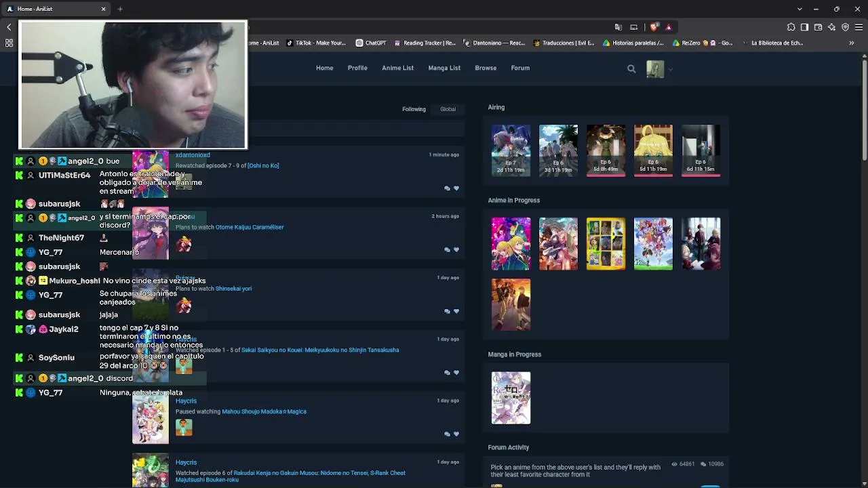This screenshot has width=868, height=488.
Task: Switch the feed to Following
Action: (414, 109)
